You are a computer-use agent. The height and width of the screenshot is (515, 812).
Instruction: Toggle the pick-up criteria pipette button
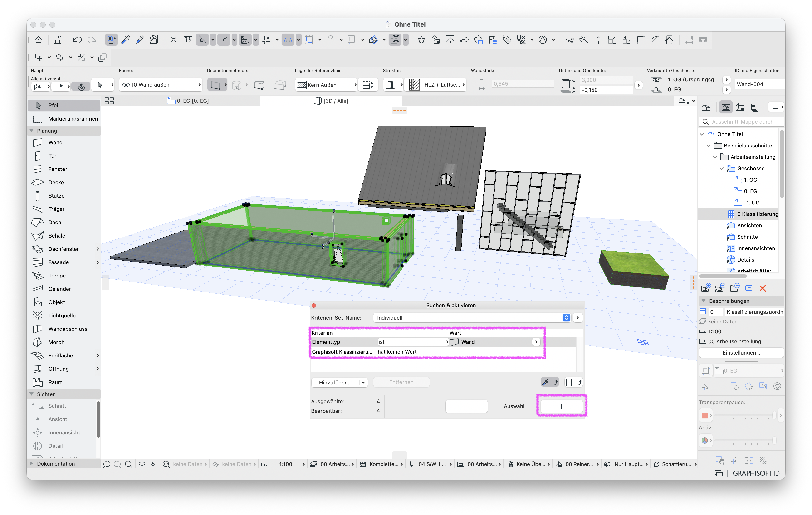(550, 382)
